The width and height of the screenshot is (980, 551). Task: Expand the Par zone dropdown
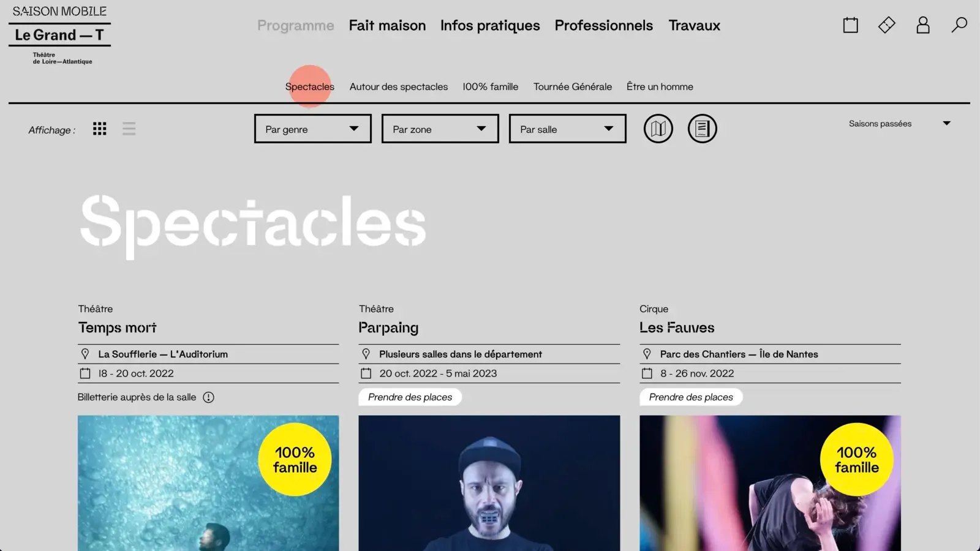[440, 129]
